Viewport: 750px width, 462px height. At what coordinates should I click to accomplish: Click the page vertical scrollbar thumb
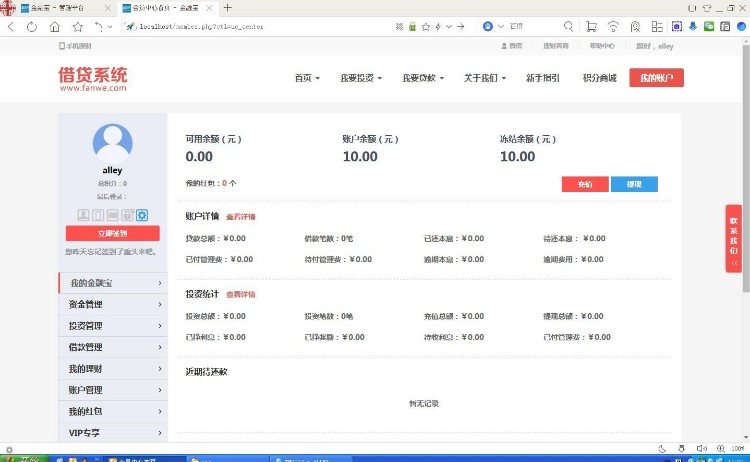click(746, 167)
